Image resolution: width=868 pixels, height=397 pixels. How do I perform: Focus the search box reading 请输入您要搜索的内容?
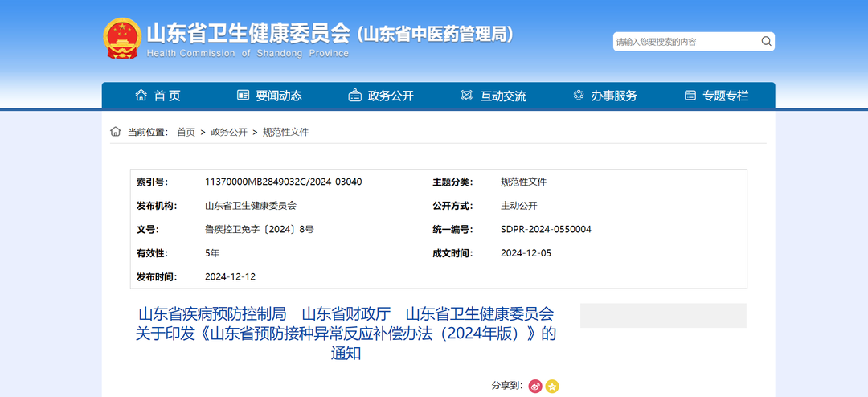[685, 42]
